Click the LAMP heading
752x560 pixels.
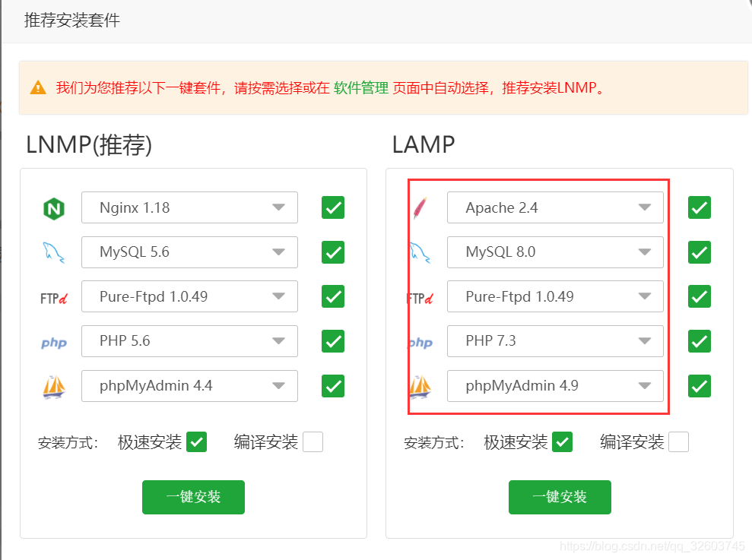point(424,145)
